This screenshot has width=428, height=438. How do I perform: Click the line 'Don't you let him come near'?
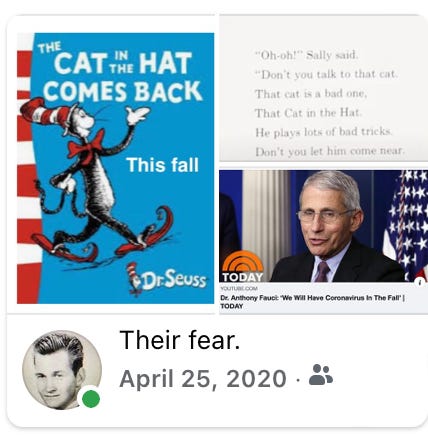[330, 151]
